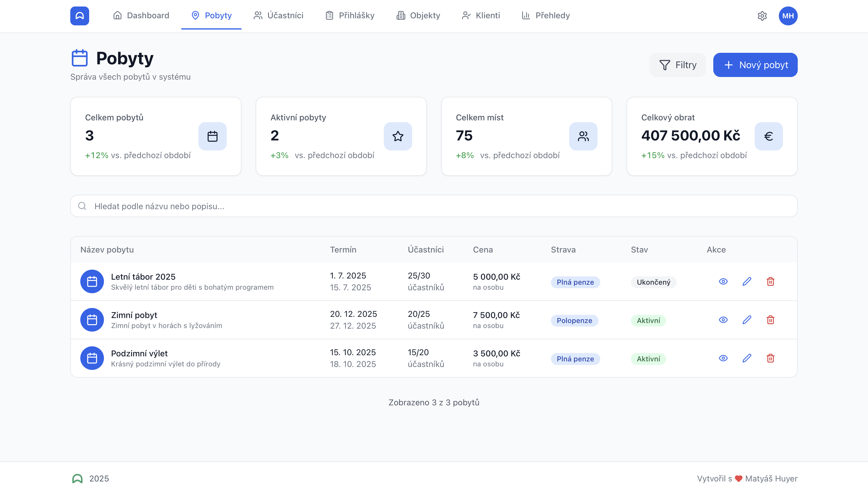
Task: Click the euro icon in Celkový obrat card
Action: 768,136
